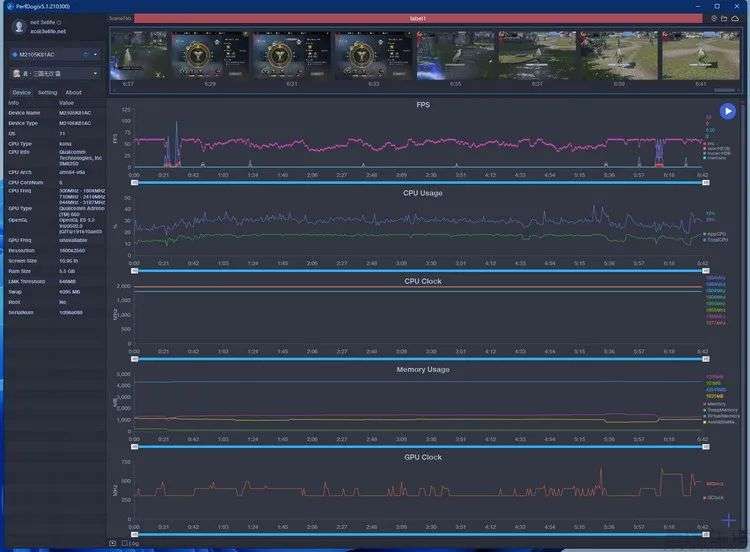Select the Device tab
This screenshot has height=552, width=750.
(x=20, y=92)
